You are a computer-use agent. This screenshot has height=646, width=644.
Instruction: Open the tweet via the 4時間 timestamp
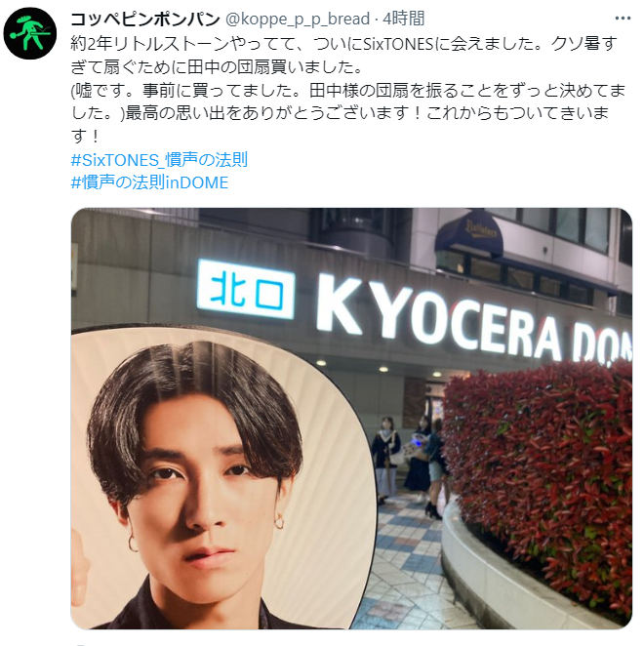tap(403, 19)
